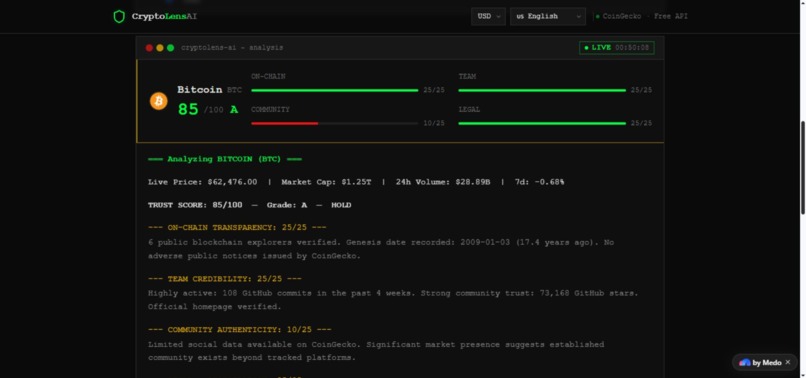Screen dimensions: 806x378
Task: Click the TEAM green progress bar
Action: (x=542, y=91)
